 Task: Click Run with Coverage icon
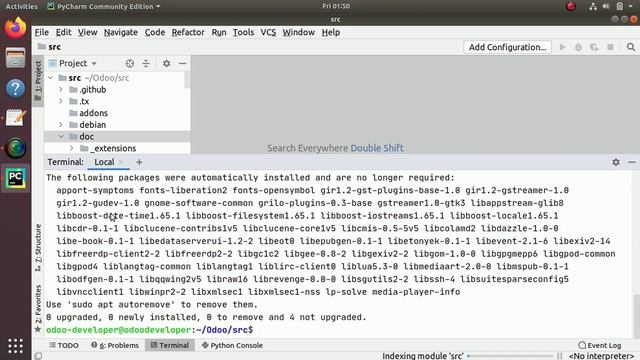pos(594,47)
